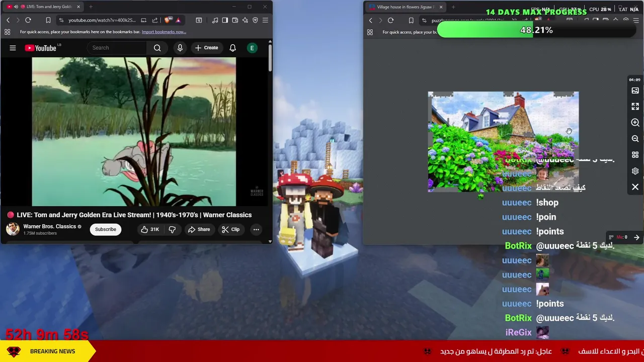The image size is (644, 362).
Task: Click the Tom and Jerry video player
Action: click(x=134, y=132)
